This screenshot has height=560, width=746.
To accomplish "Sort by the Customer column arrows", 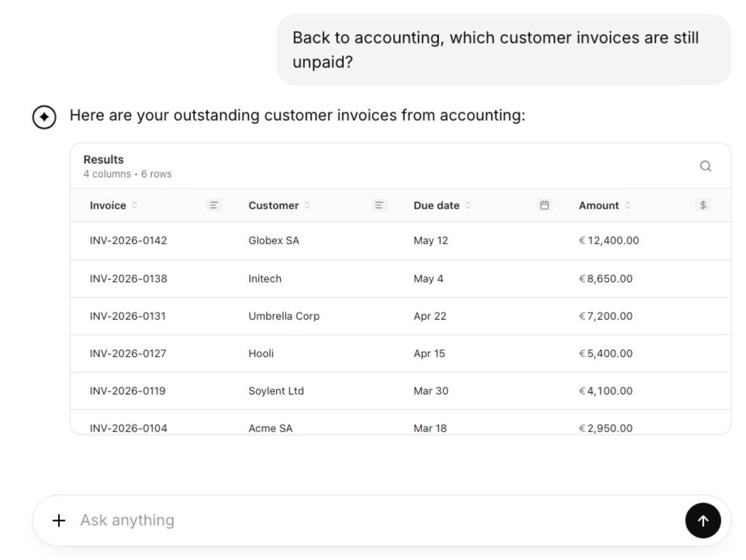I will [x=307, y=205].
